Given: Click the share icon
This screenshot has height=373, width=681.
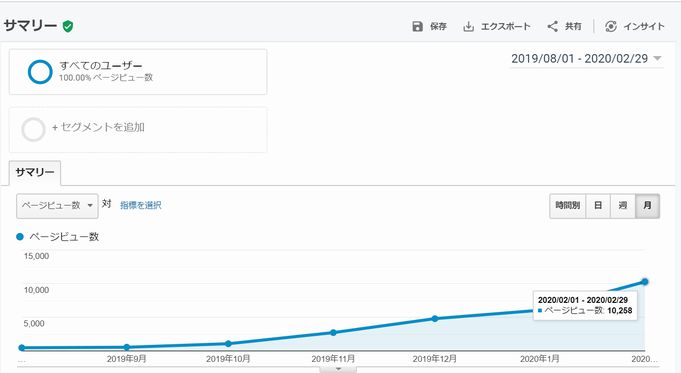Looking at the screenshot, I should 552,26.
